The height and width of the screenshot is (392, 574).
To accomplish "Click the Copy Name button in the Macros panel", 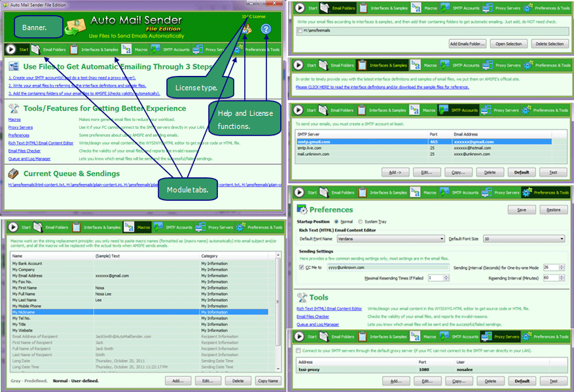I will 268,381.
